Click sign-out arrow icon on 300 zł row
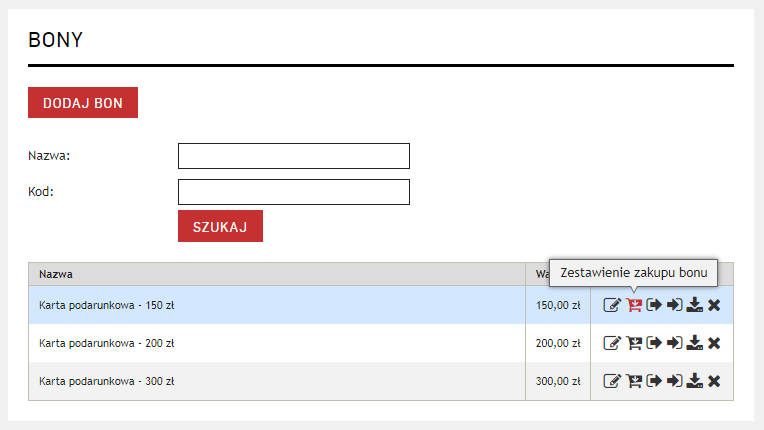This screenshot has width=764, height=430. point(654,381)
